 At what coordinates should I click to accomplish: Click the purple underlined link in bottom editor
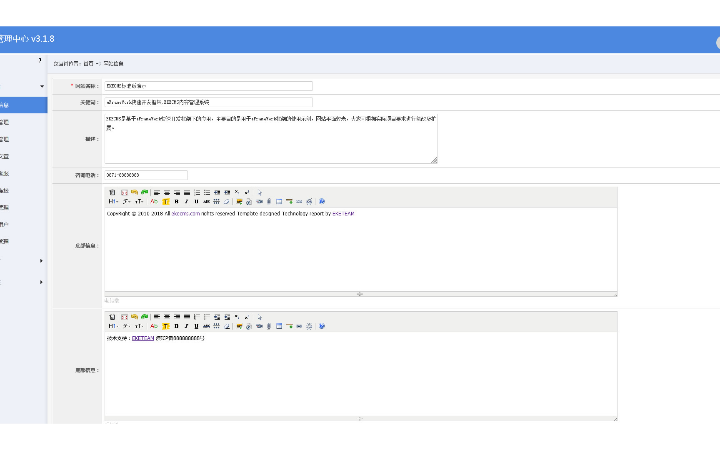click(x=142, y=338)
